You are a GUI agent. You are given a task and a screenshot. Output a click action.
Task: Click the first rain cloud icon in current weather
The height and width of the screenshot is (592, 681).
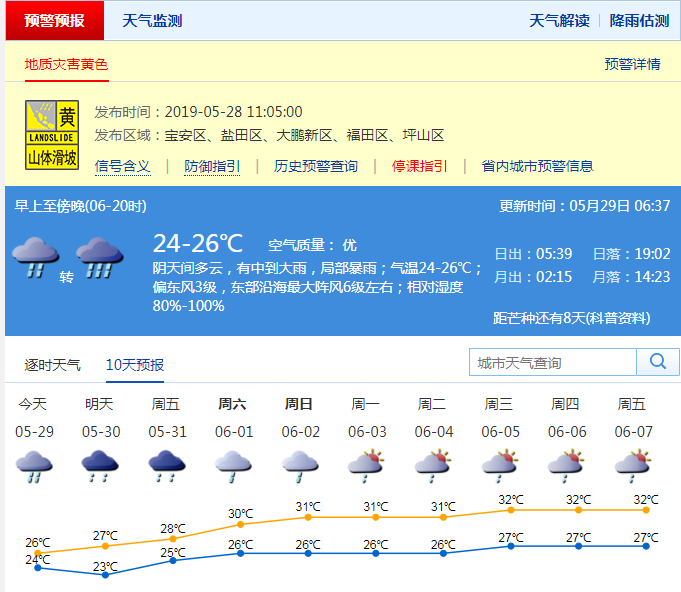(x=35, y=256)
